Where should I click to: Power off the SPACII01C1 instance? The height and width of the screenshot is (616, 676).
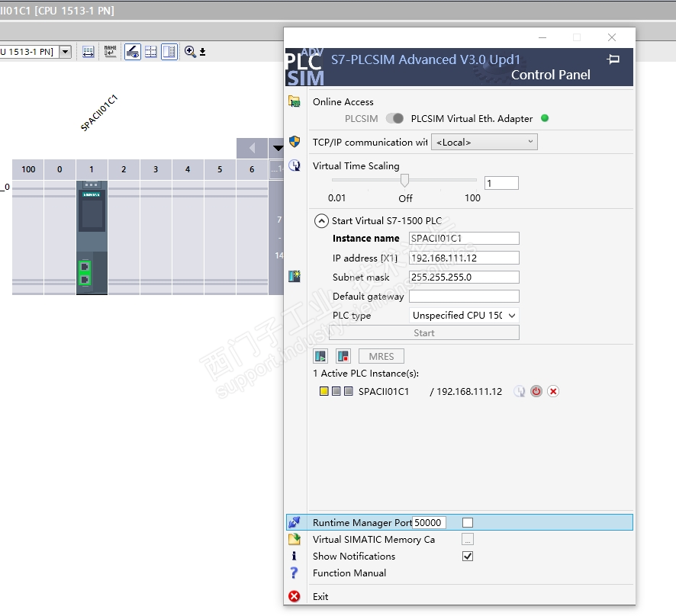(x=536, y=391)
